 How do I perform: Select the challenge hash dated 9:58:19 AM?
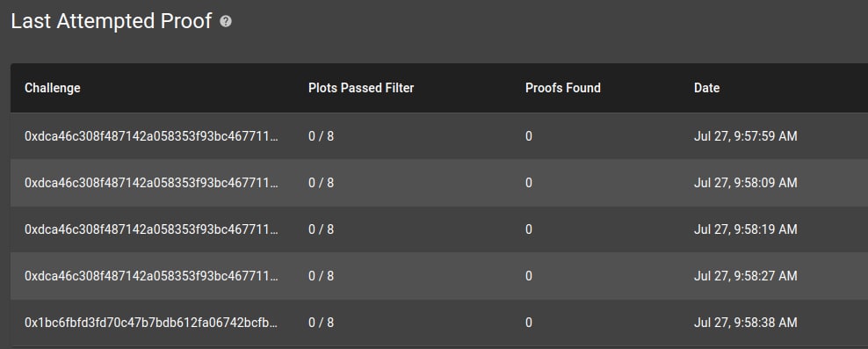click(151, 229)
